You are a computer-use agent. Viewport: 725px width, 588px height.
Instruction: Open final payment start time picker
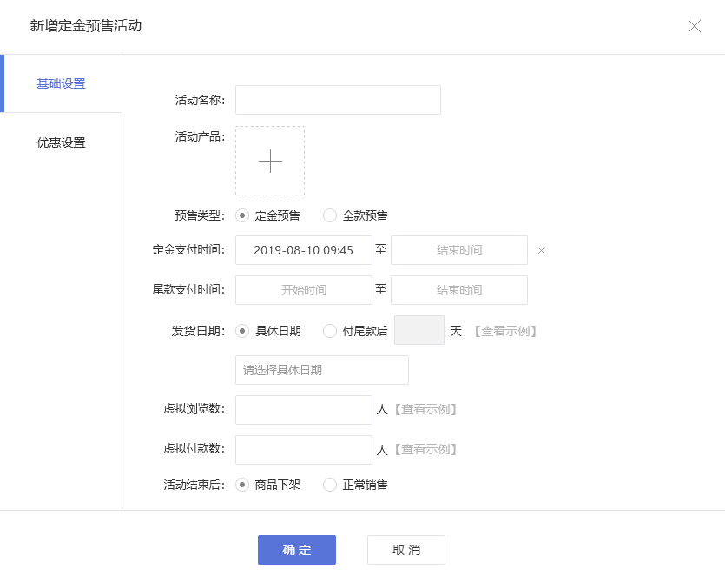[304, 290]
